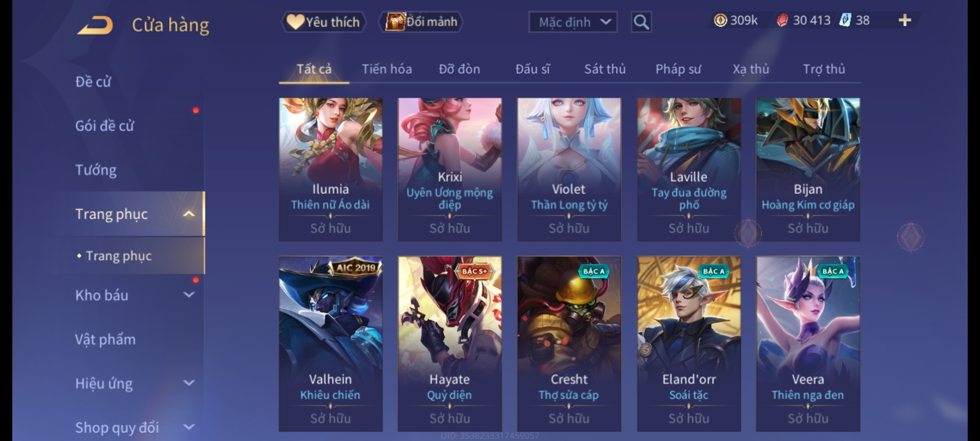
Task: Switch to the Pháp sư tab
Action: 678,69
